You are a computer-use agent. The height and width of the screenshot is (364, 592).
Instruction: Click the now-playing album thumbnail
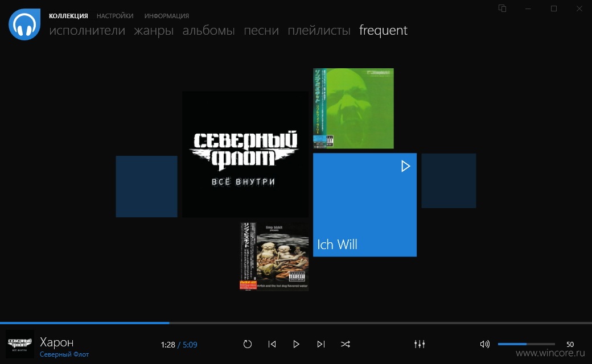(19, 345)
